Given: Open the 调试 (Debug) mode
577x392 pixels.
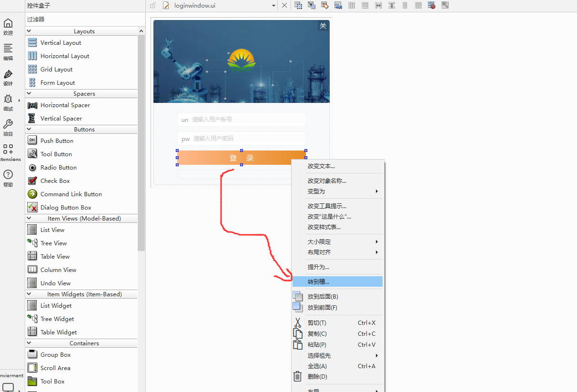Looking at the screenshot, I should coord(8,102).
